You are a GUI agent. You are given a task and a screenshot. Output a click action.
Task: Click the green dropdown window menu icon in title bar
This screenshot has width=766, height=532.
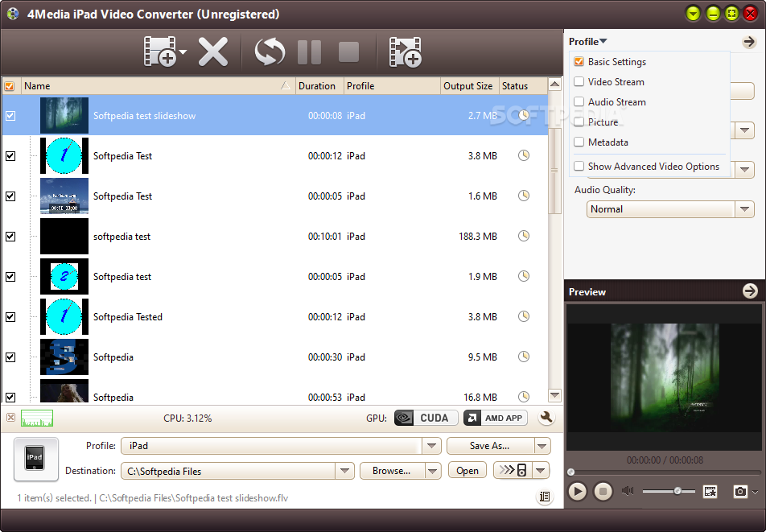tap(694, 14)
